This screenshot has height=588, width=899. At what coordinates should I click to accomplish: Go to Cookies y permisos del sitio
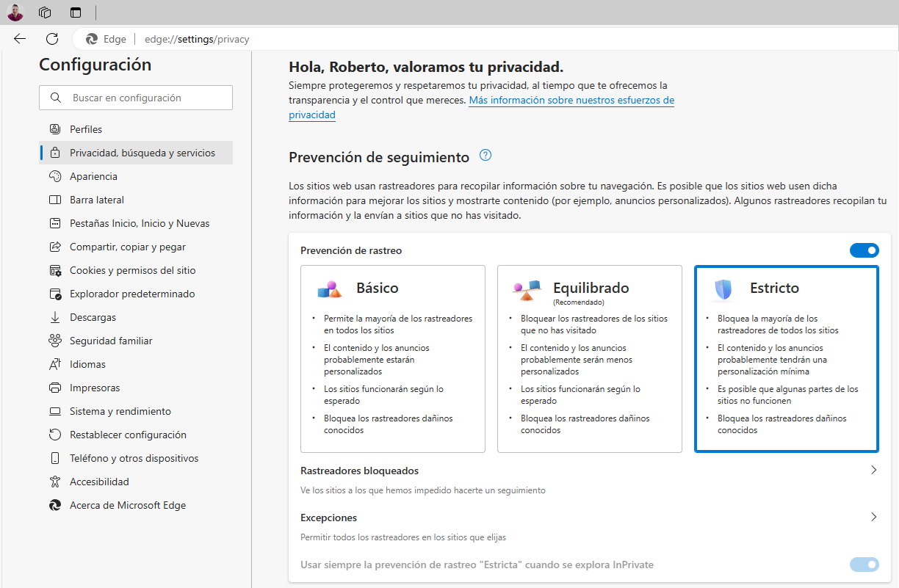click(132, 270)
